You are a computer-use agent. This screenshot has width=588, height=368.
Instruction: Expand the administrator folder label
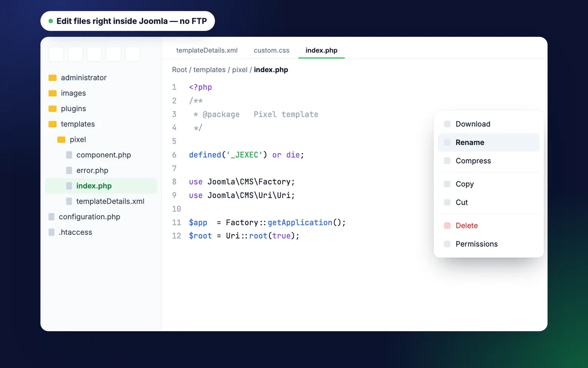(84, 78)
